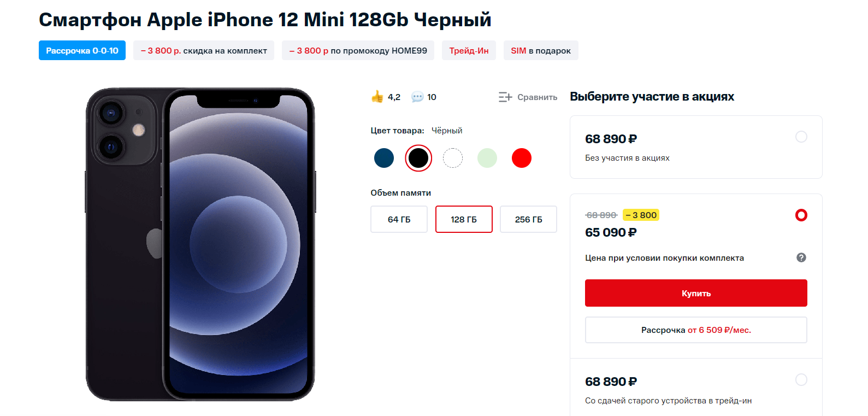The image size is (868, 416).
Task: Choose the black color swatch
Action: (418, 158)
